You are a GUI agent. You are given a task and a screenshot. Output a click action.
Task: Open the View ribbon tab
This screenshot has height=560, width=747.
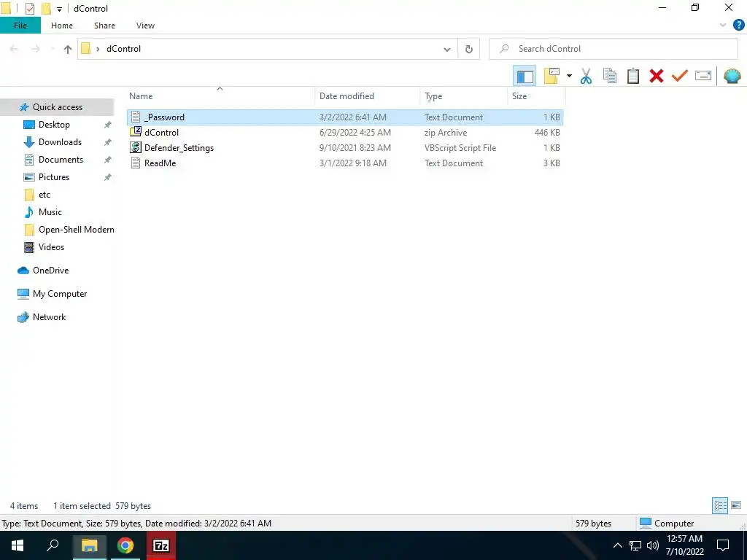pyautogui.click(x=145, y=26)
